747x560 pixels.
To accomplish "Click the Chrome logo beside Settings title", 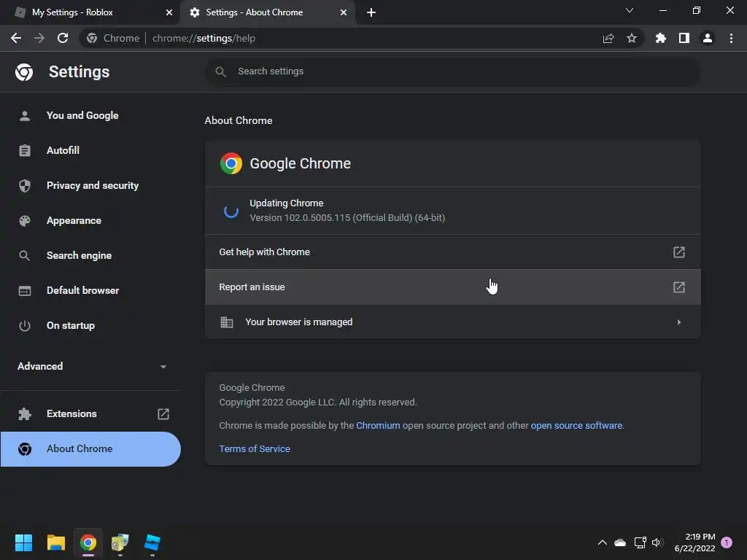I will tap(24, 72).
